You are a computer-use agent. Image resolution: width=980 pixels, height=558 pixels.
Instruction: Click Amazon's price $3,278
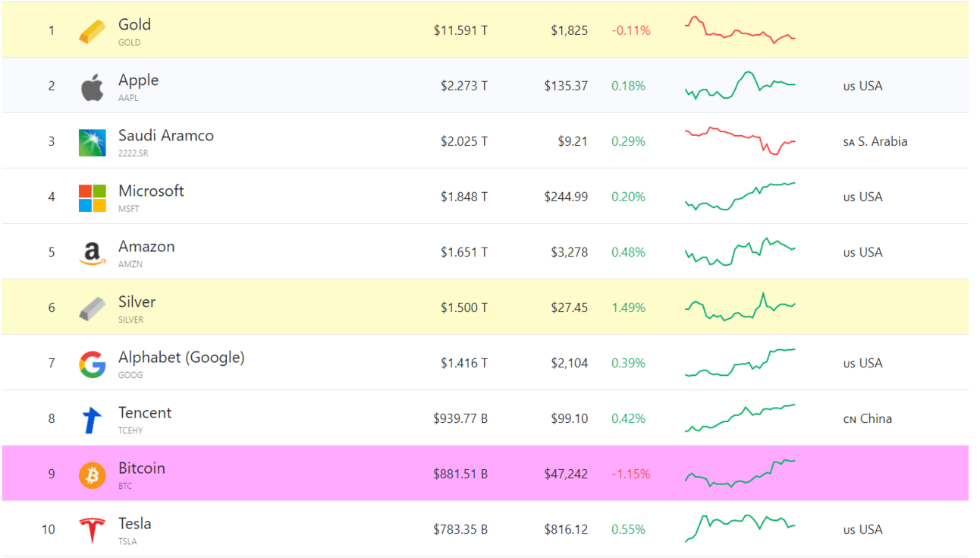pos(570,252)
